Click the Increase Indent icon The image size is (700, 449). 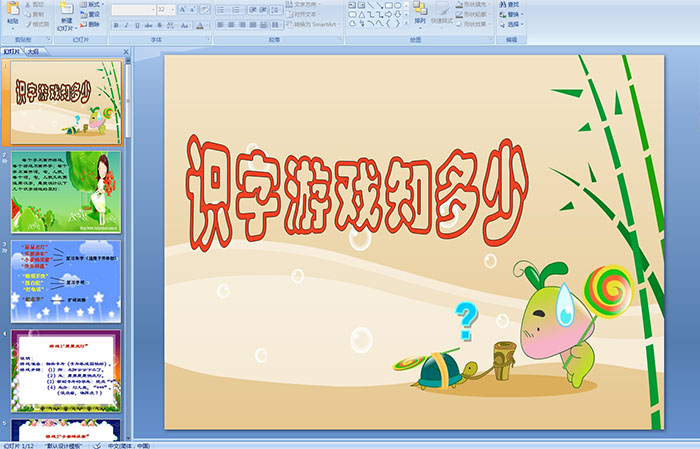coord(263,10)
